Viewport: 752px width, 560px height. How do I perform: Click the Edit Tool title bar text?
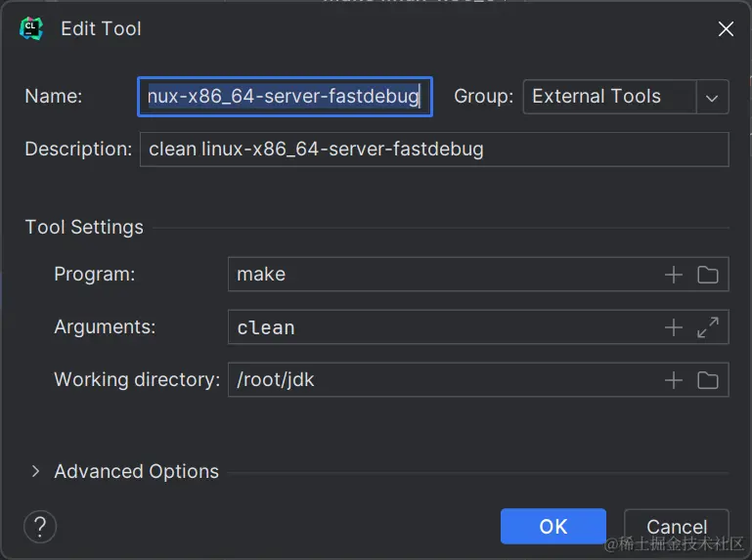(x=101, y=29)
